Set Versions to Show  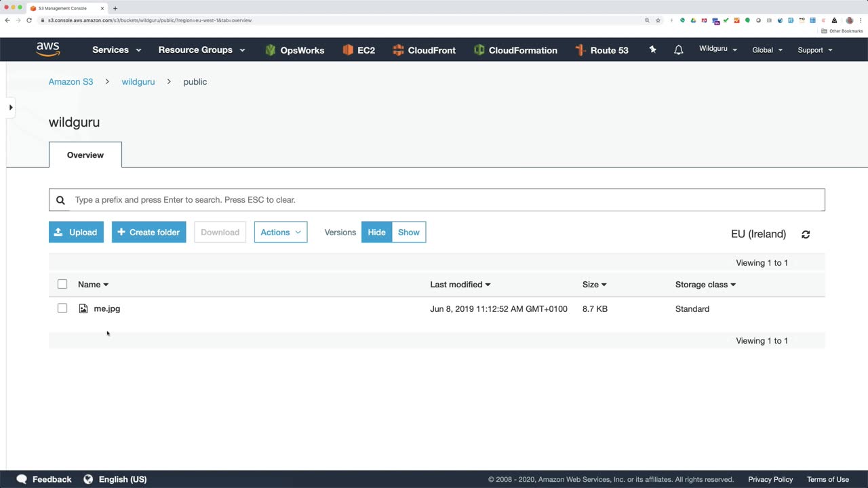pyautogui.click(x=409, y=232)
